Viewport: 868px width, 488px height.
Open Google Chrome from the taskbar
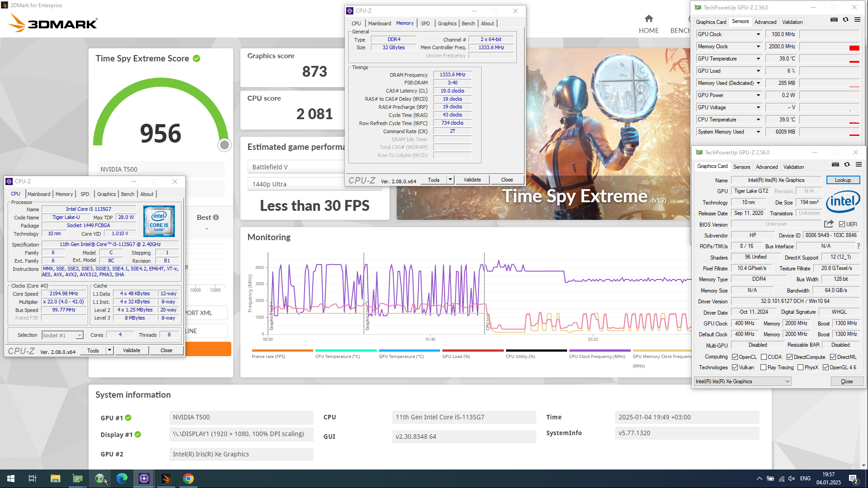tap(188, 479)
